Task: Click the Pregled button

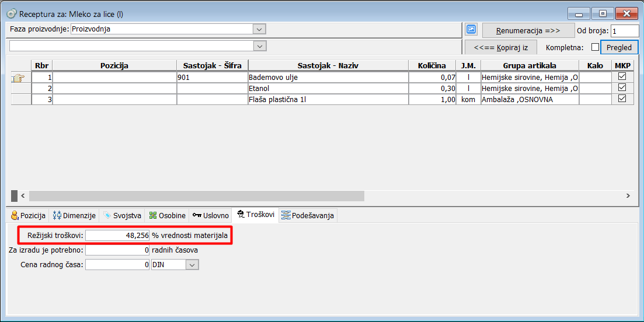Action: pyautogui.click(x=619, y=48)
